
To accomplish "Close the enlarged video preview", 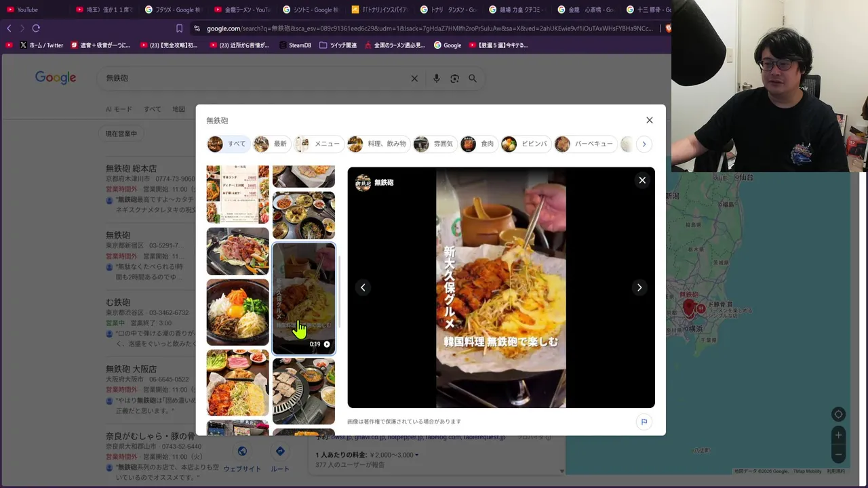I will pos(642,180).
